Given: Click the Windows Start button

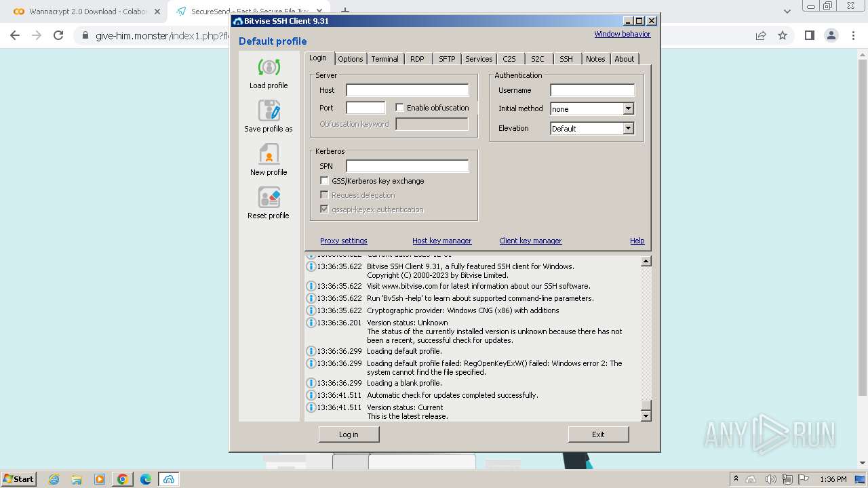Looking at the screenshot, I should click(x=19, y=479).
